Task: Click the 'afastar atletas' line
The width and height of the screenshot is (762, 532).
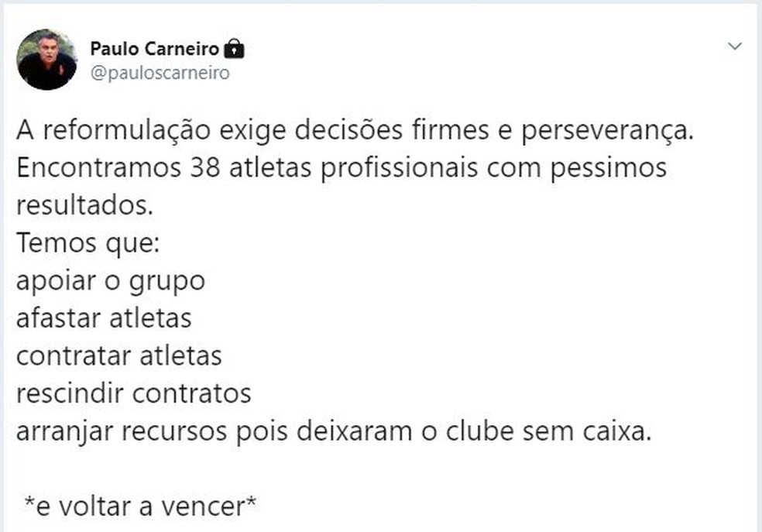Action: [104, 319]
